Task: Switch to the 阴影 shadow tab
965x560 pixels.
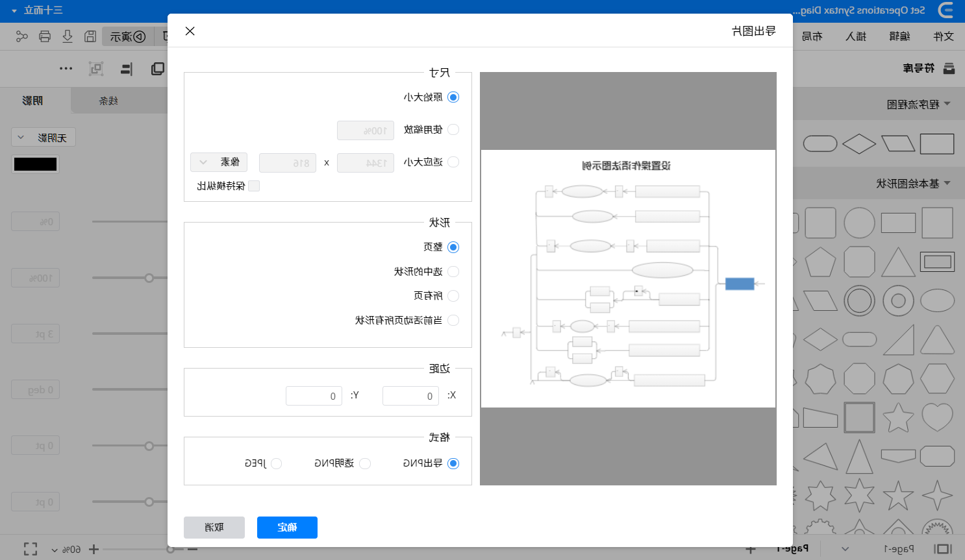Action: coord(32,101)
